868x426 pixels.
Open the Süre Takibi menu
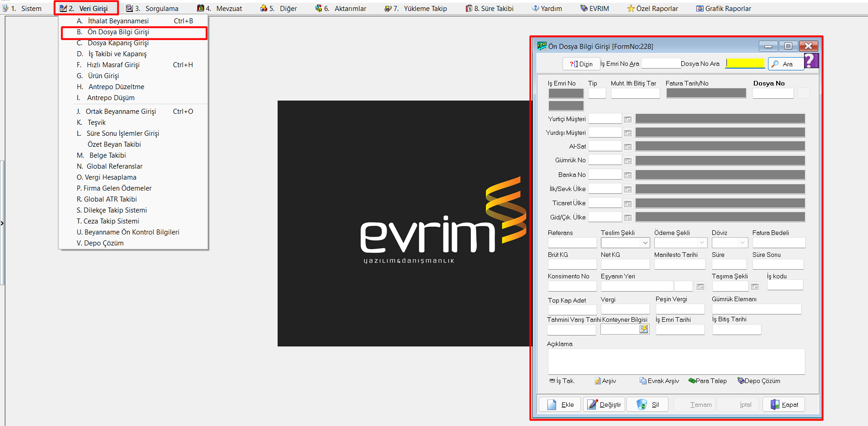(489, 8)
